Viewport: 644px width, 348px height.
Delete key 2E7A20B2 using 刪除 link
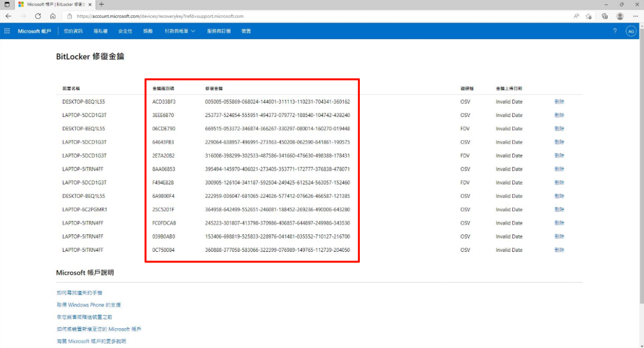pos(559,156)
